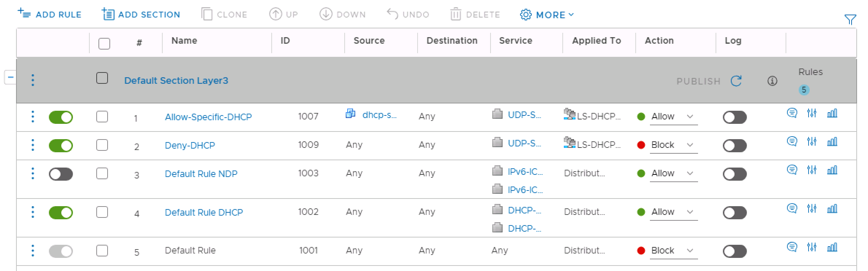Open advanced settings icon for Deny-DHCP rule

(811, 142)
